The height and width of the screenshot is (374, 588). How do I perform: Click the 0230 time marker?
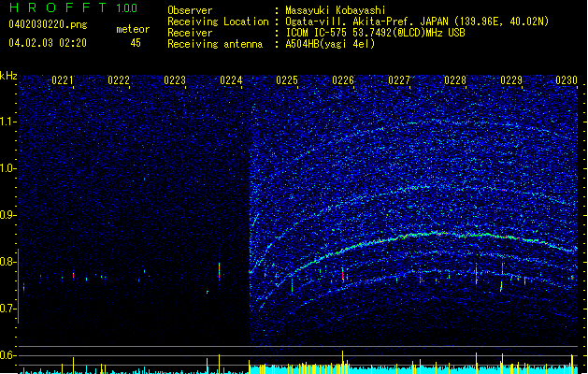[x=566, y=80]
